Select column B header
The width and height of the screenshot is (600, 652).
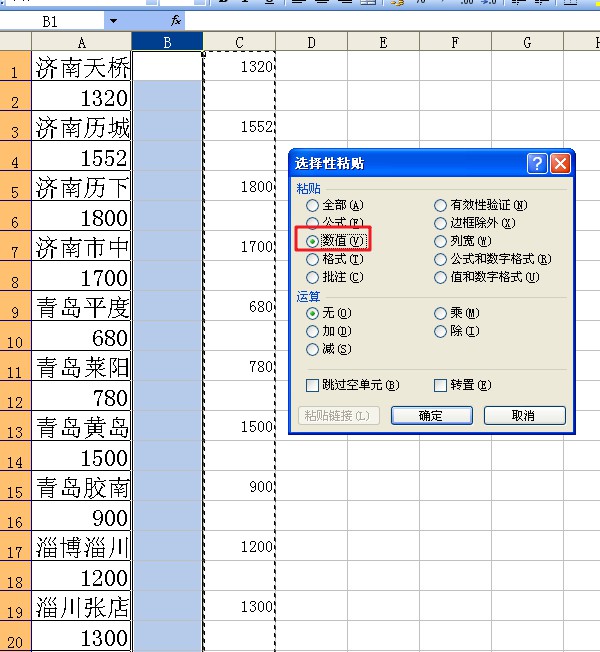pyautogui.click(x=167, y=42)
